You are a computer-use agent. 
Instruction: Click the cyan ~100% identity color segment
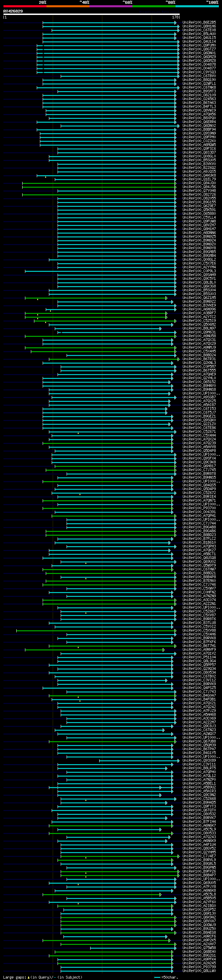click(x=197, y=6)
